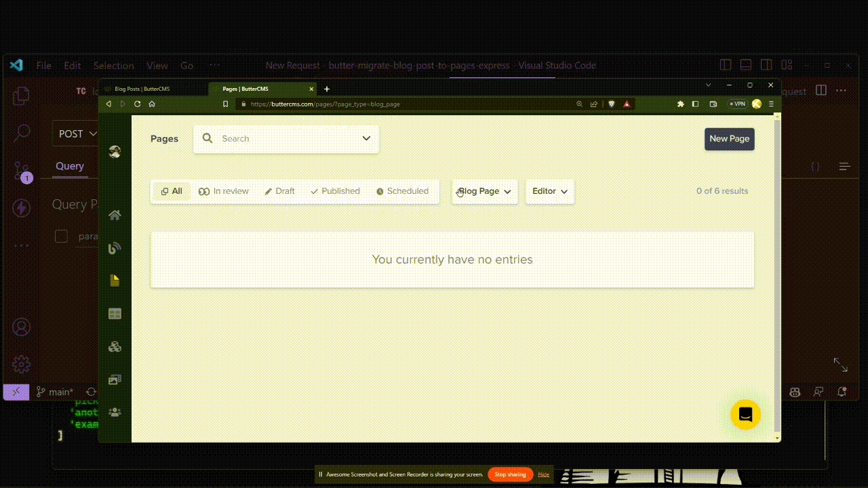The height and width of the screenshot is (488, 868).
Task: Open the Pages icon in ButterCMS sidebar
Action: click(115, 281)
